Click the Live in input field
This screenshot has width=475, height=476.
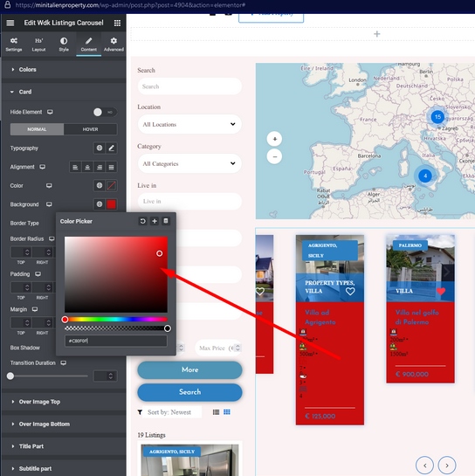(x=189, y=201)
